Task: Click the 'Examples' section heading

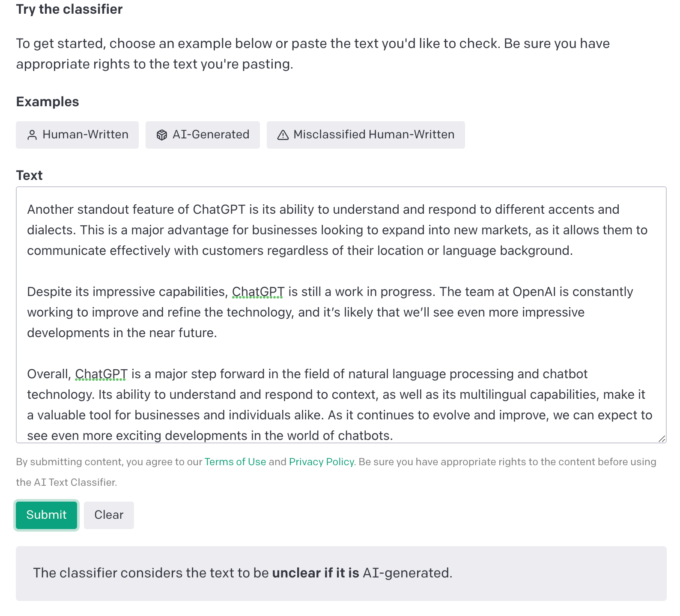Action: click(47, 102)
